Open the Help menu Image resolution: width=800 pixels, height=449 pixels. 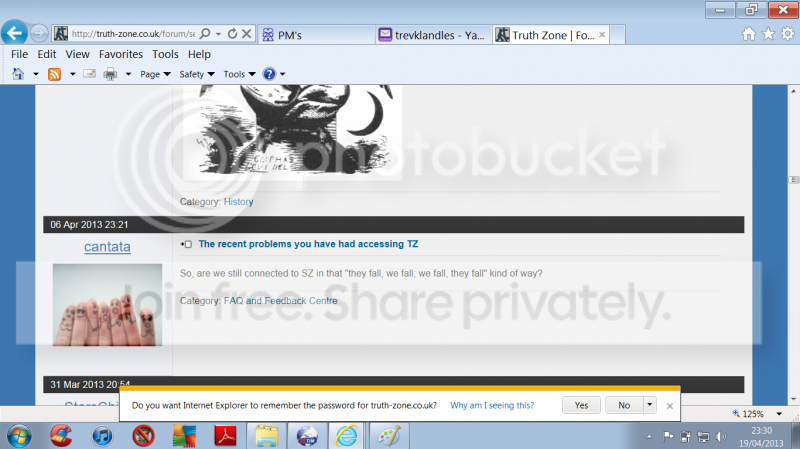pyautogui.click(x=199, y=54)
